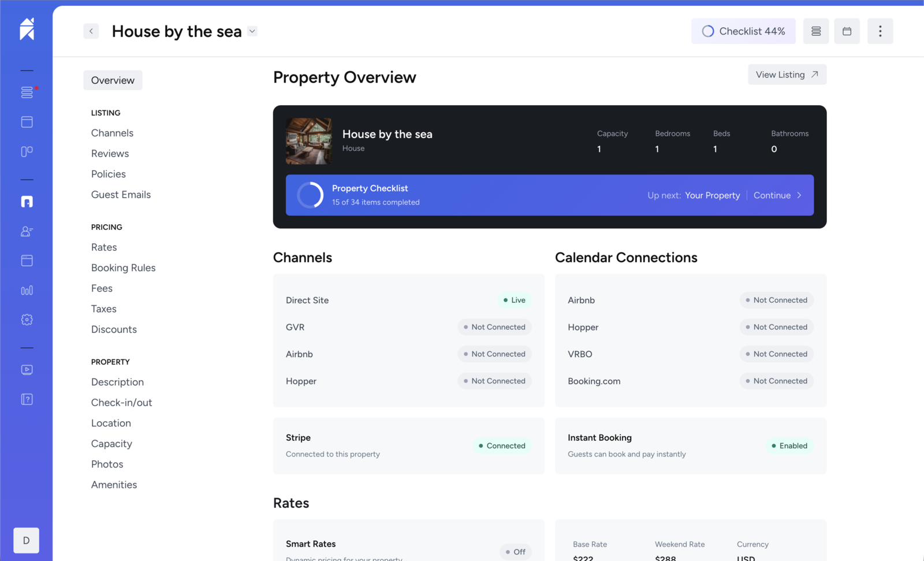
Task: Click the Instant Booking card title
Action: coord(599,438)
